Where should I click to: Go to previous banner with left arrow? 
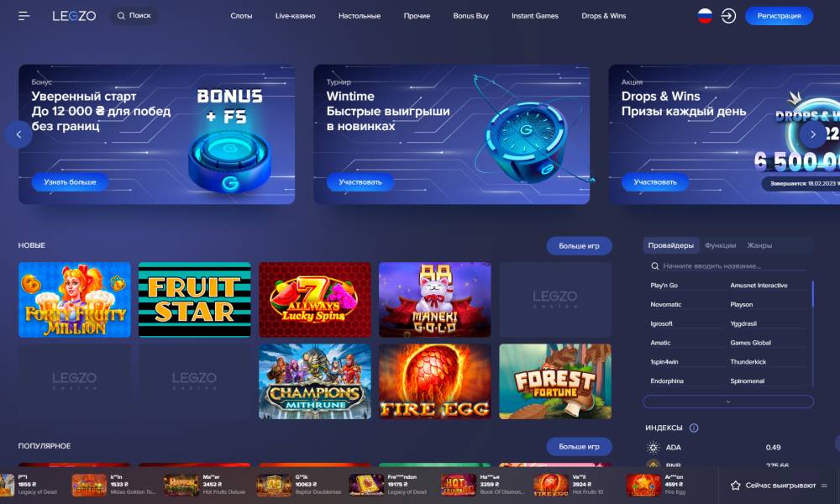point(18,134)
